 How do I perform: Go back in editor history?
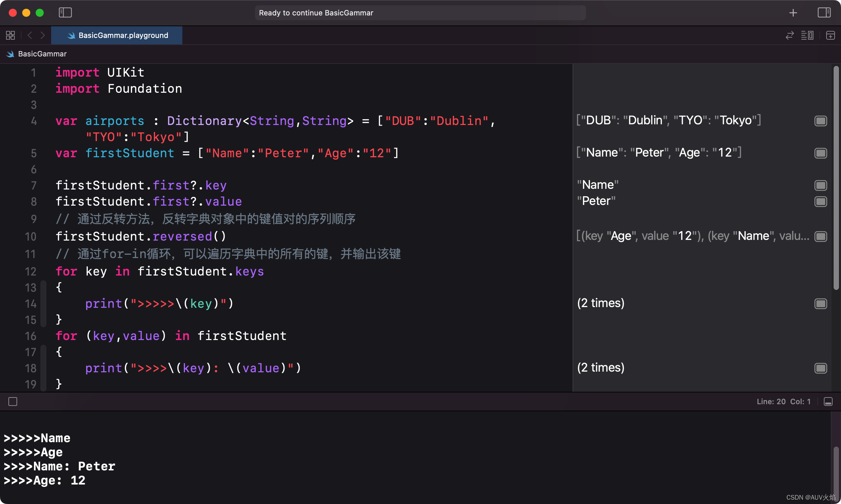click(30, 35)
